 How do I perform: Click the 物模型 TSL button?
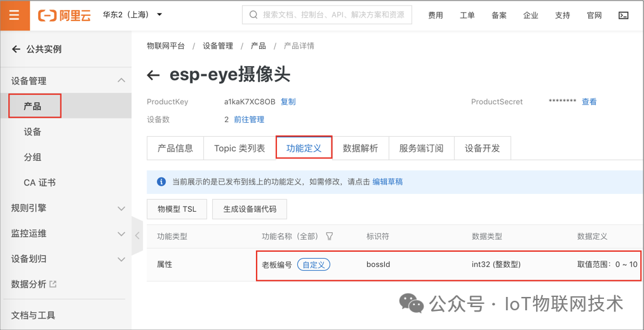[177, 209]
